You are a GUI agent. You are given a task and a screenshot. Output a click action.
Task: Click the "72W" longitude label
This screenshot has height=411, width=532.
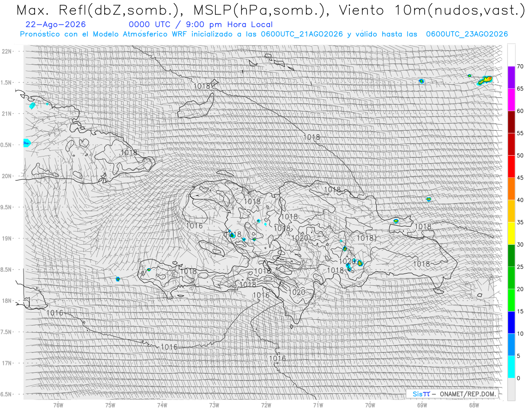[x=266, y=405]
